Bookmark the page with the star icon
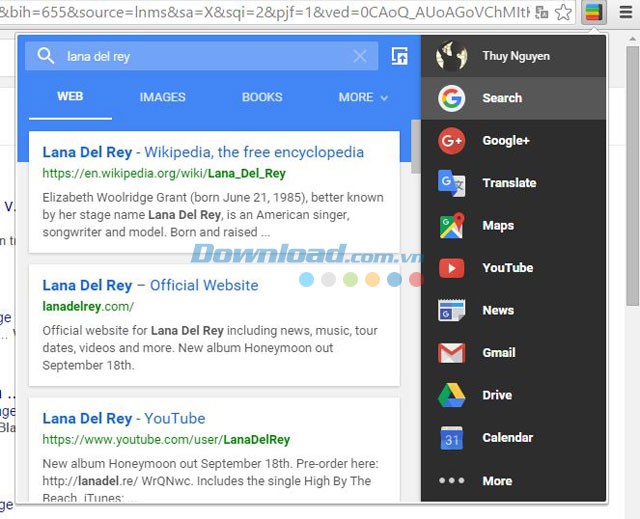Image resolution: width=640 pixels, height=519 pixels. (563, 12)
